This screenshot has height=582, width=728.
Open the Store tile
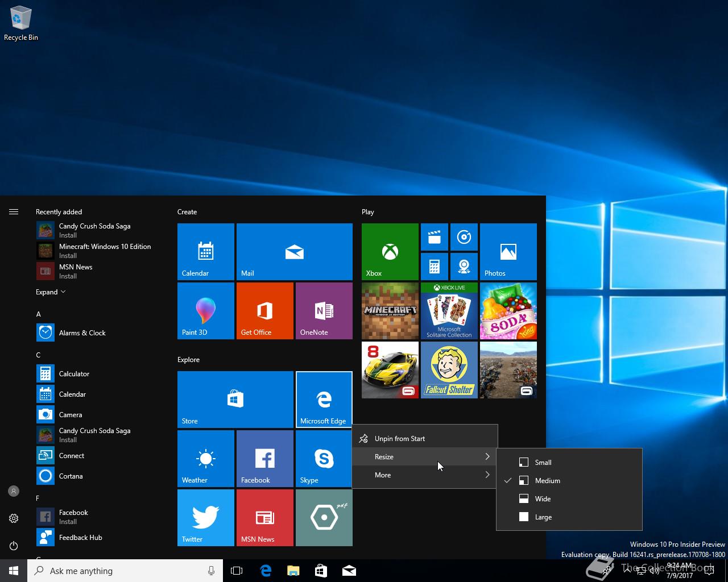tap(235, 400)
